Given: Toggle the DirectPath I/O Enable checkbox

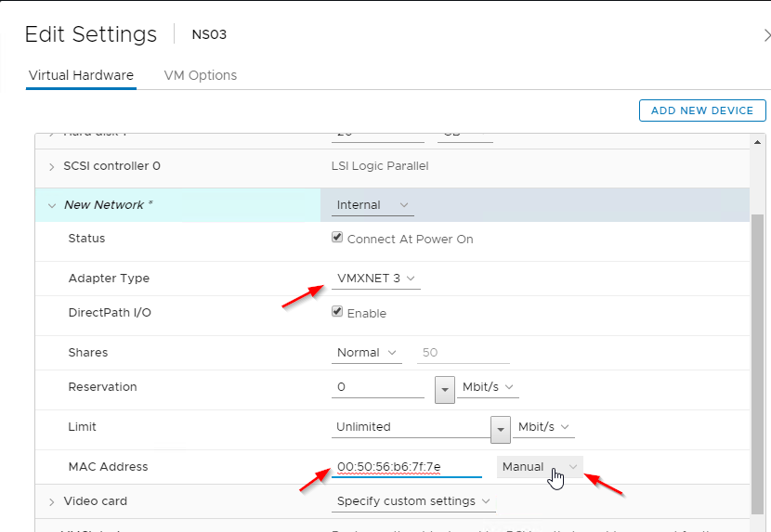Looking at the screenshot, I should tap(338, 313).
